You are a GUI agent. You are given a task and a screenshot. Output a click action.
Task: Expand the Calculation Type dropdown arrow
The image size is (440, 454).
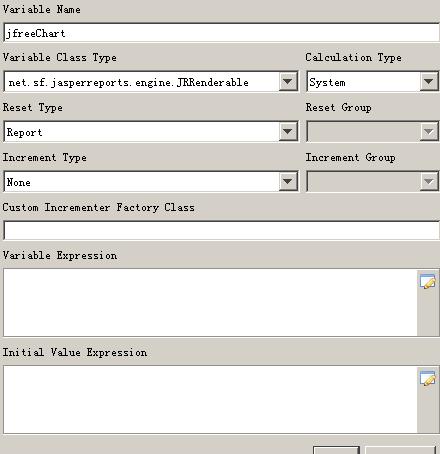point(428,81)
